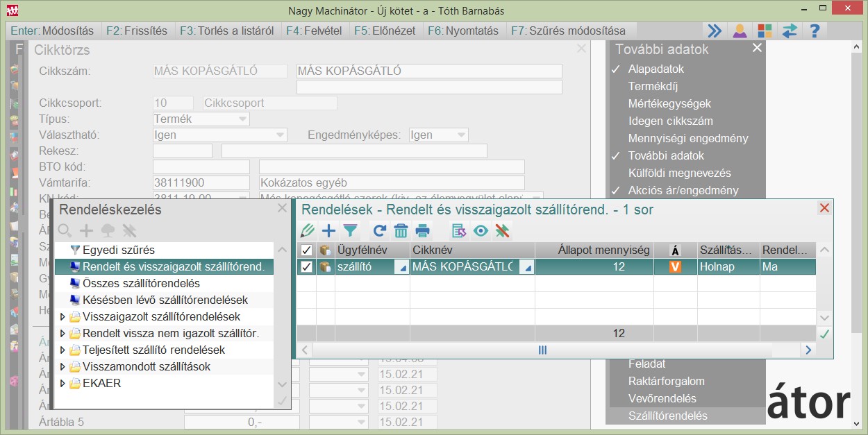Click the Á column header icon
Image resolution: width=868 pixels, height=435 pixels.
pyautogui.click(x=675, y=250)
